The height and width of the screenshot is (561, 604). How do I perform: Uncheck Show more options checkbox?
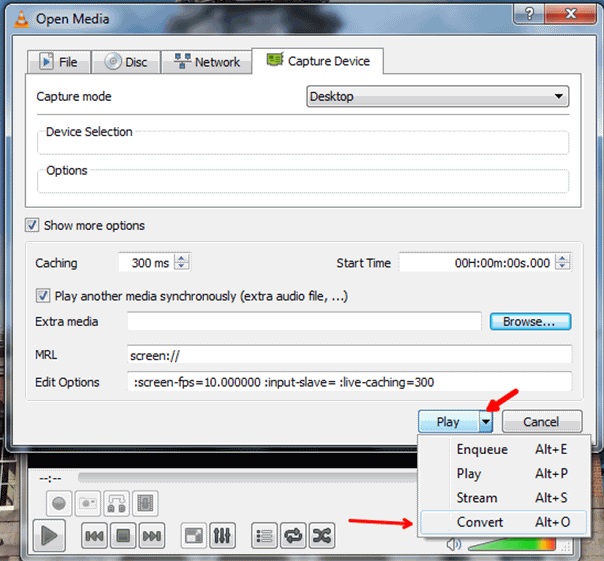pyautogui.click(x=32, y=225)
